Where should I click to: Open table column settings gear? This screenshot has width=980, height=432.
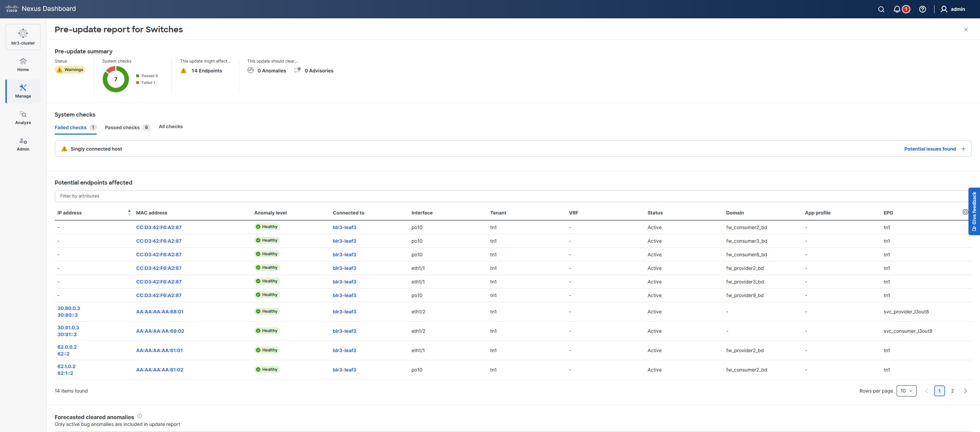click(965, 212)
